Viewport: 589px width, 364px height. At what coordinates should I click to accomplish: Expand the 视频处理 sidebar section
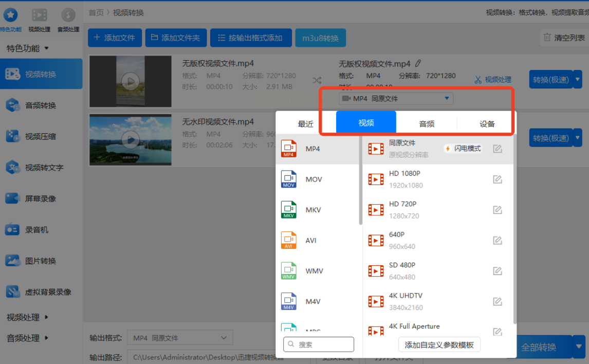[x=28, y=317]
